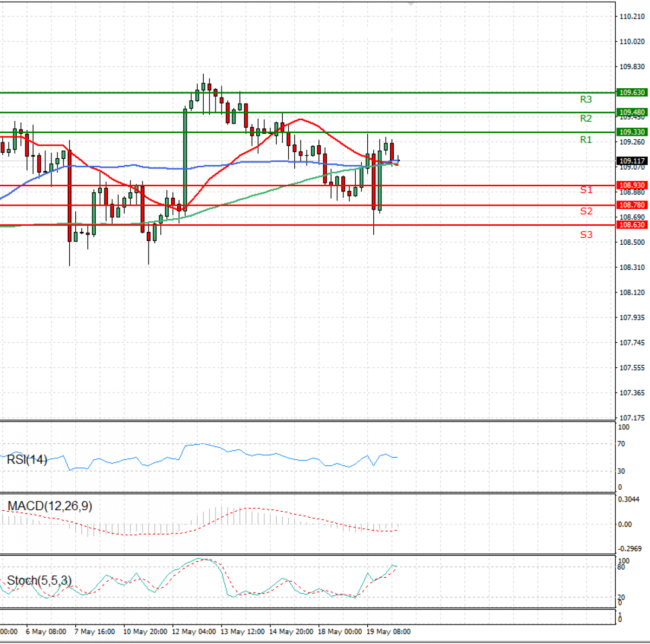Image resolution: width=650 pixels, height=644 pixels.
Task: Click the R2 resistance label
Action: (x=586, y=119)
